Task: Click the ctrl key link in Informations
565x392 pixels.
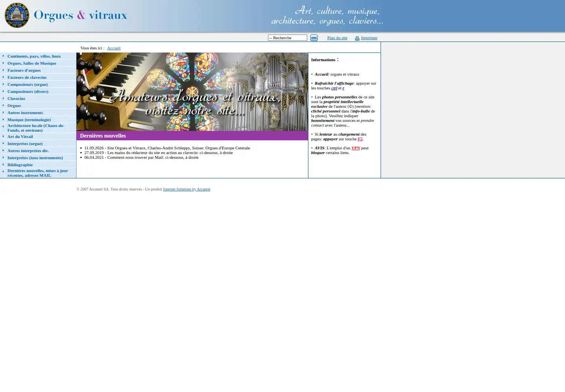Action: click(334, 88)
